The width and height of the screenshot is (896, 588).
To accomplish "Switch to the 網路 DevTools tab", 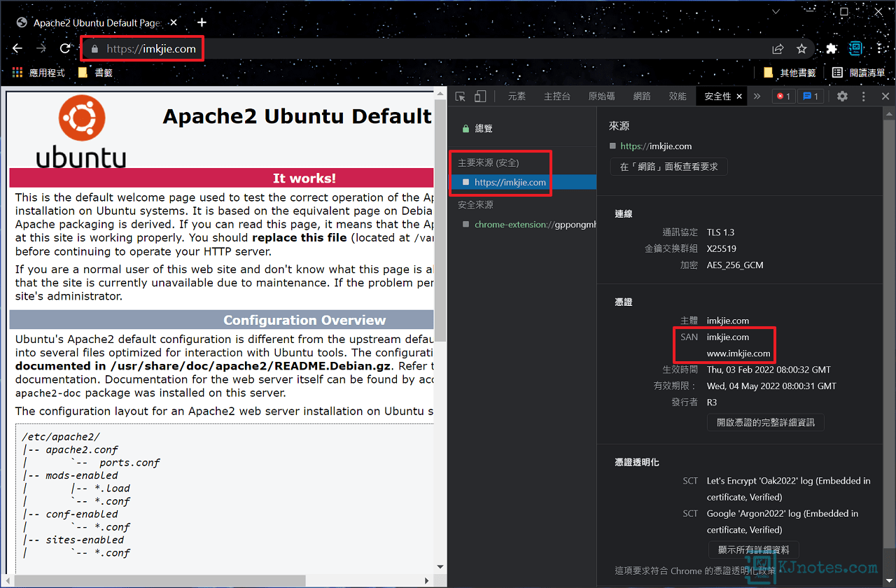I will 642,97.
